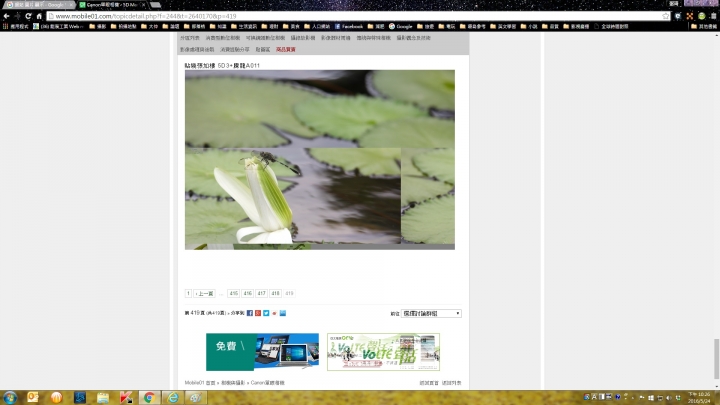The width and height of the screenshot is (720, 405).
Task: Go back using the browser back arrow
Action: (6, 16)
